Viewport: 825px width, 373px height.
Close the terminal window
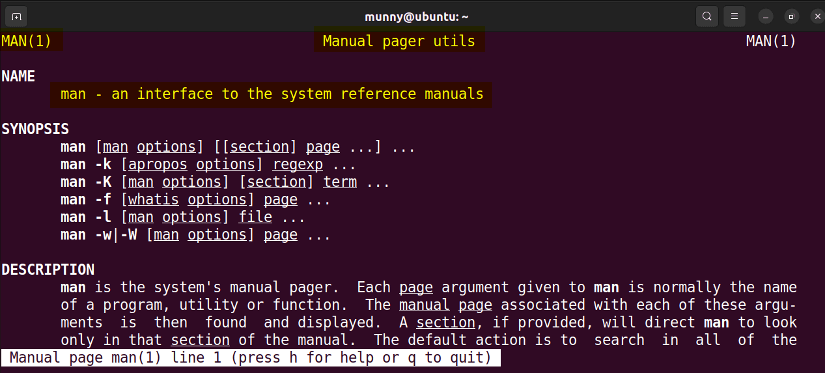point(817,17)
